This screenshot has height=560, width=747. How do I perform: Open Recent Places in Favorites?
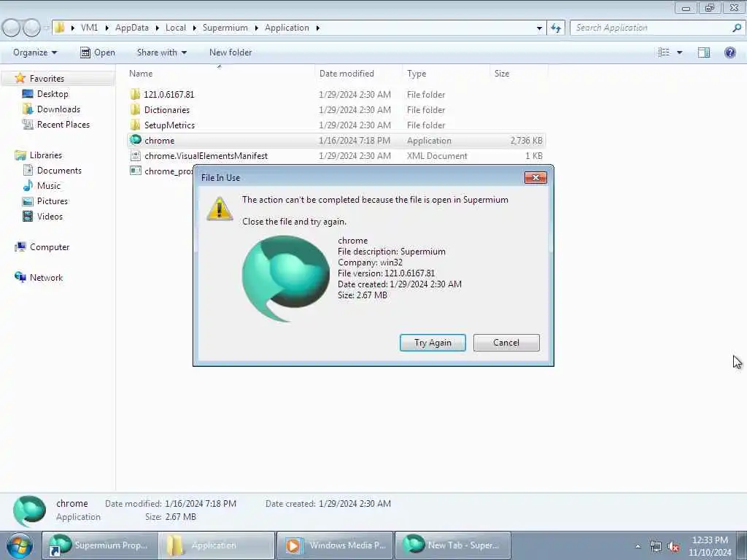pos(63,124)
